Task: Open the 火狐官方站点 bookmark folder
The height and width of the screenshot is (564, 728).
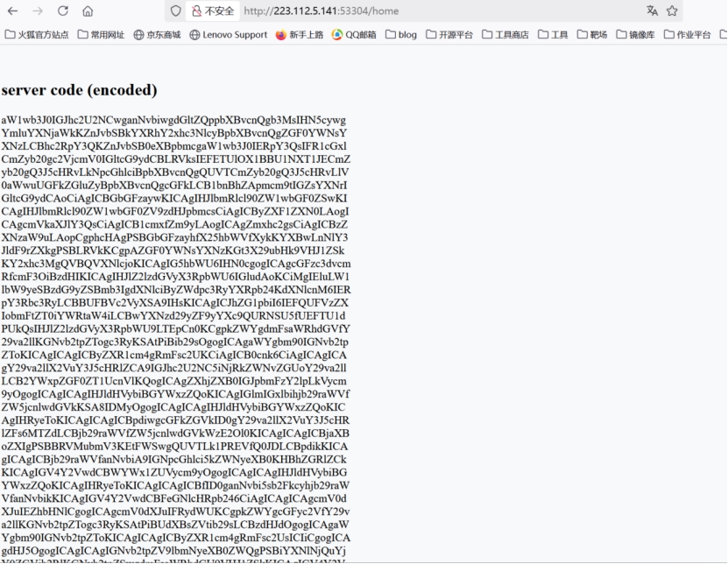Action: pos(37,35)
